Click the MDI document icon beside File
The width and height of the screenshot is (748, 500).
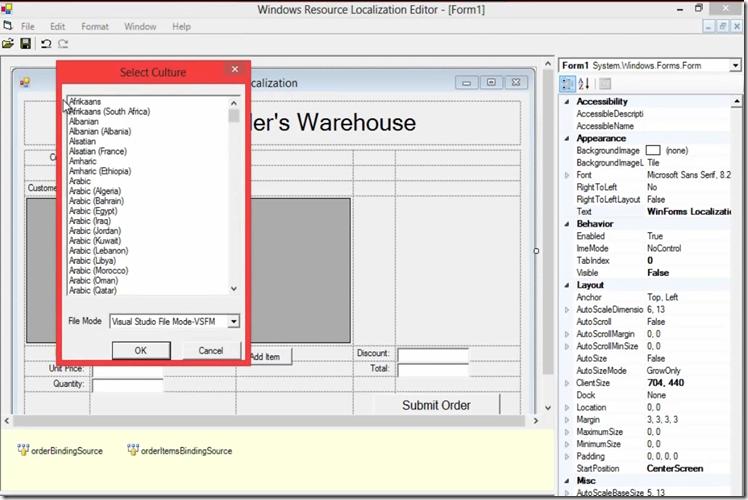pyautogui.click(x=8, y=26)
